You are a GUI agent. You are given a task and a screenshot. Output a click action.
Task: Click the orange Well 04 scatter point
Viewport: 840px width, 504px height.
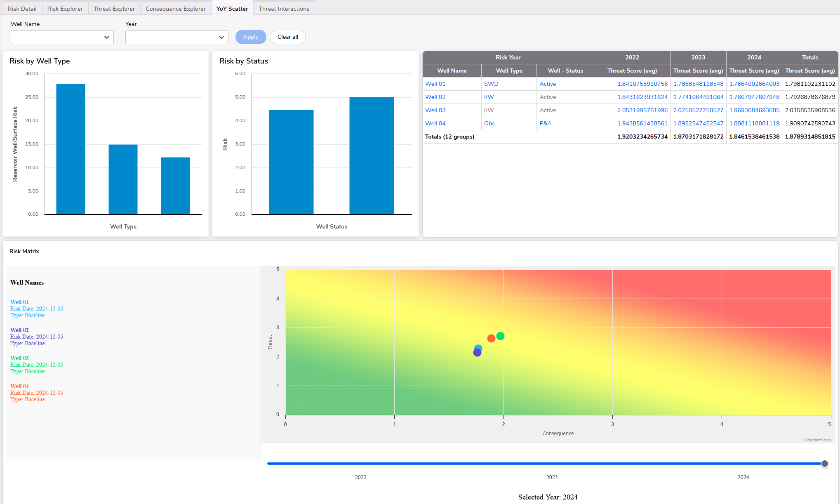click(x=491, y=339)
